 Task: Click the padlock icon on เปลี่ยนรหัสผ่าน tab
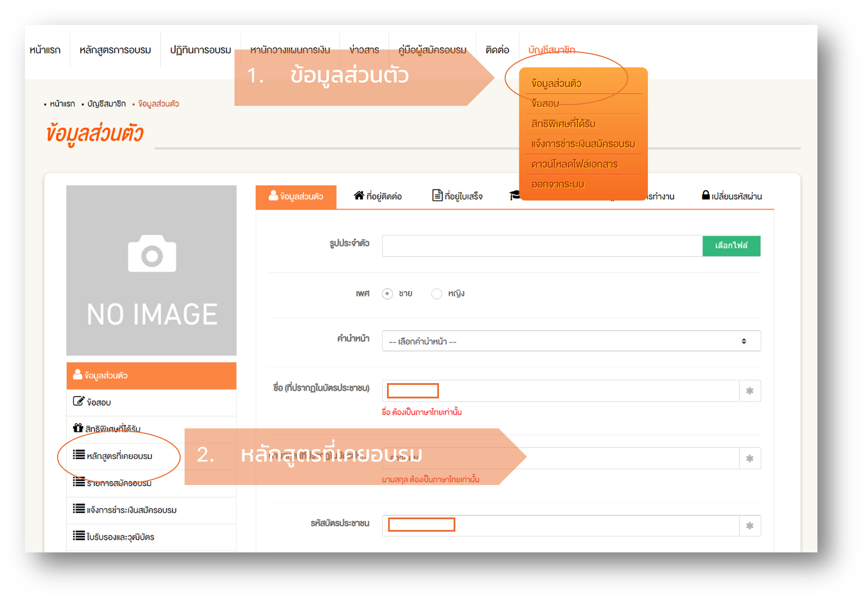[705, 195]
